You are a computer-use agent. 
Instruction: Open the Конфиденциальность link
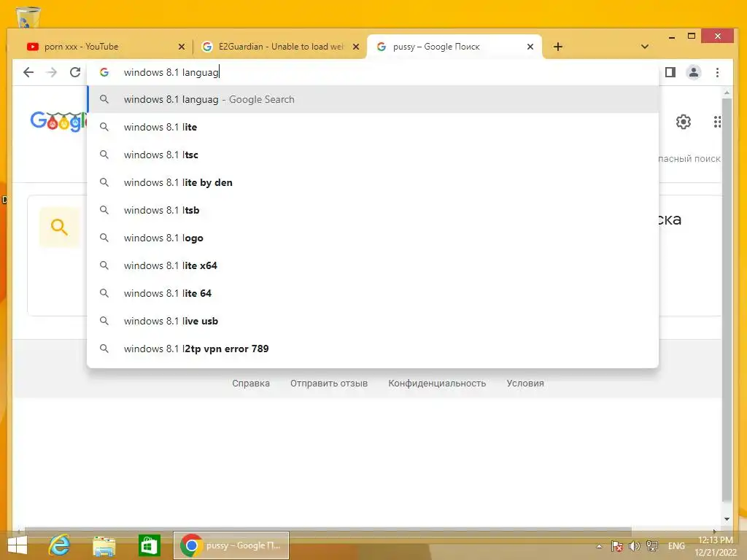(x=437, y=384)
